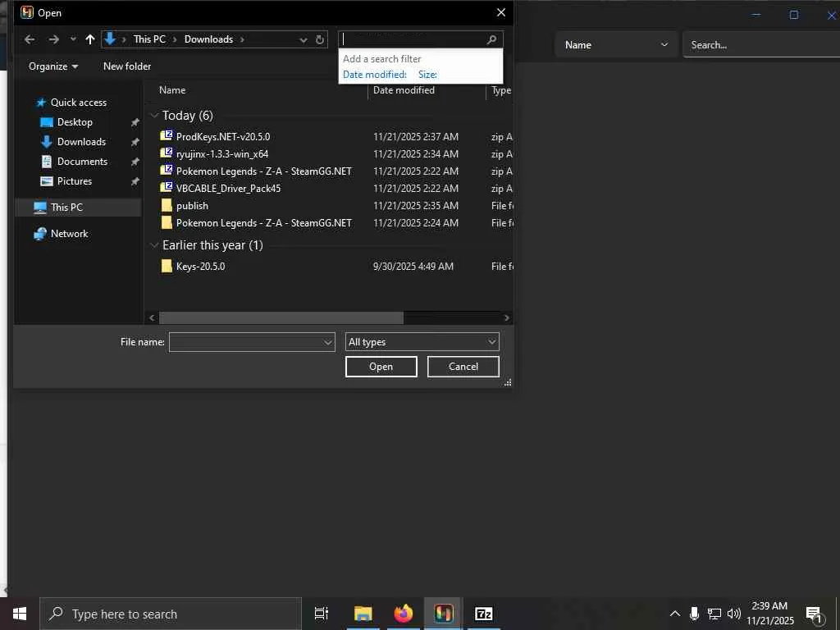Image resolution: width=840 pixels, height=630 pixels.
Task: Sort by Date modified column header
Action: (x=404, y=90)
